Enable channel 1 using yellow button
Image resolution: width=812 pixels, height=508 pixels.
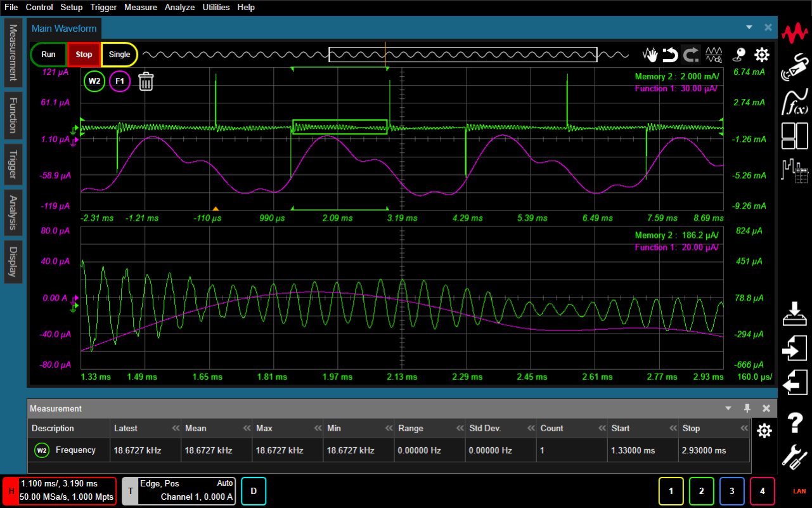tap(671, 491)
